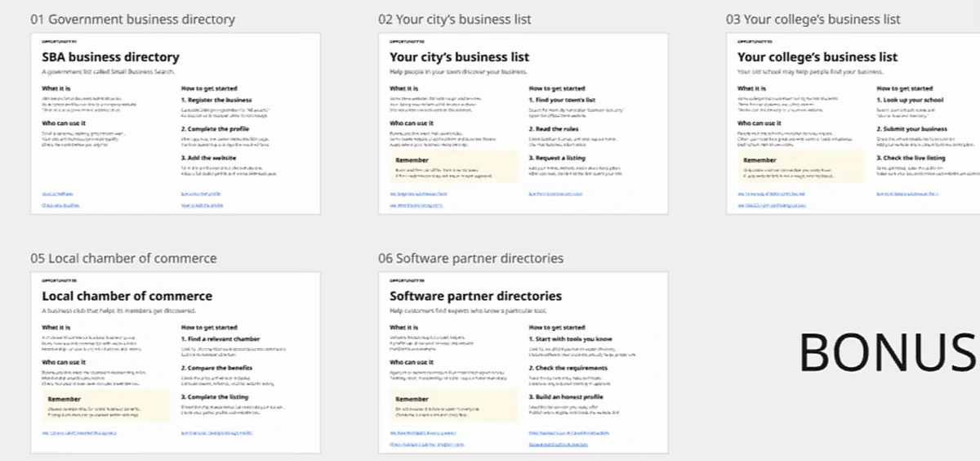Image resolution: width=980 pixels, height=461 pixels.
Task: Click 'Who can use it' in Software partner directories card
Action: point(411,362)
